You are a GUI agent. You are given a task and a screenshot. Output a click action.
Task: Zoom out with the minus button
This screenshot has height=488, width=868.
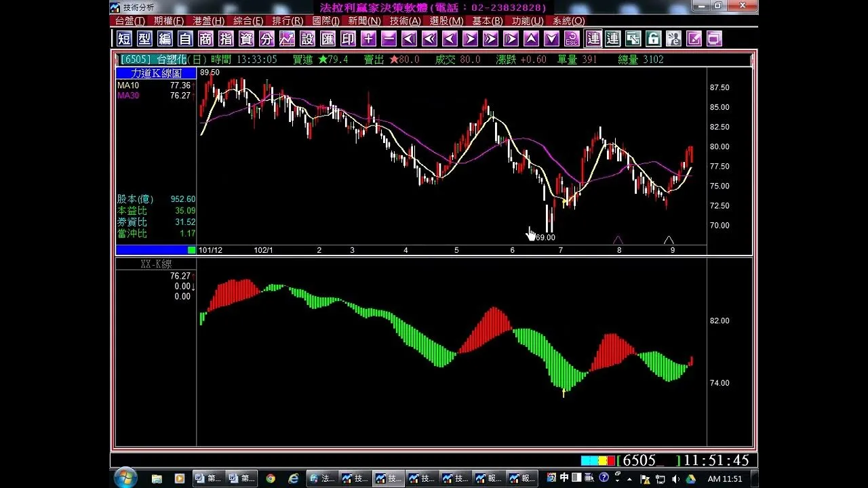click(389, 39)
